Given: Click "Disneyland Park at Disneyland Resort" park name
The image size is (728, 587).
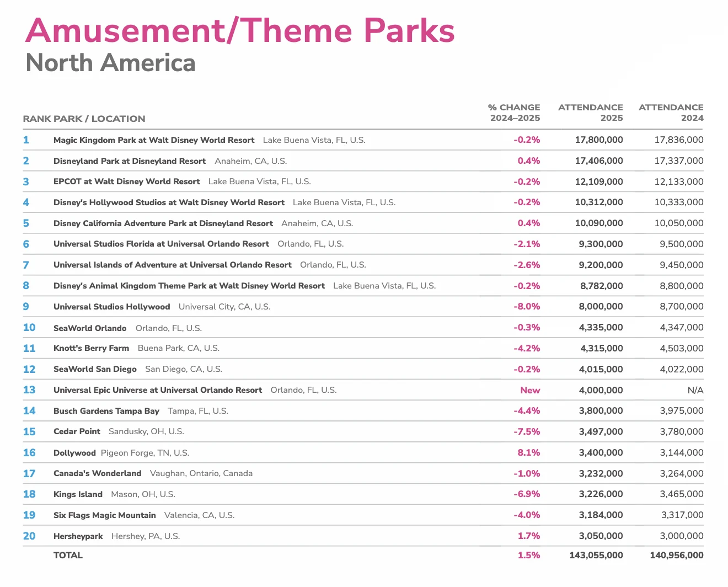Looking at the screenshot, I should (130, 161).
